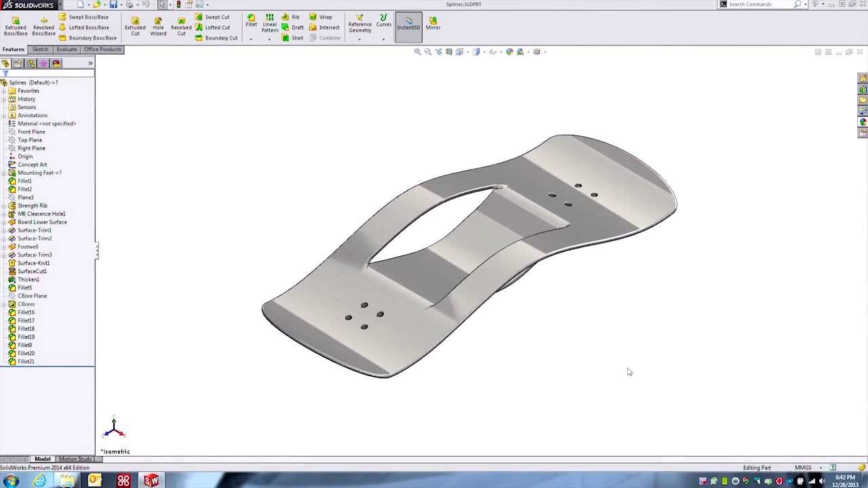Select the Extruded Cut tool
The image size is (868, 488).
(x=135, y=26)
